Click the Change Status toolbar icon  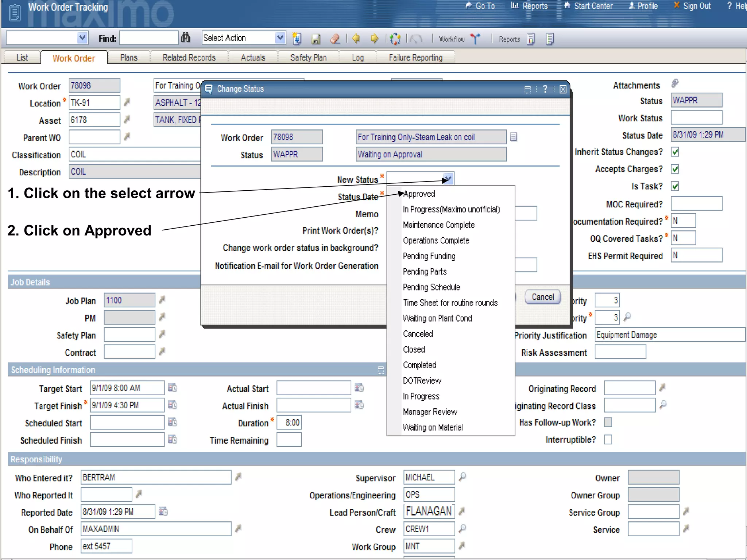click(x=395, y=39)
